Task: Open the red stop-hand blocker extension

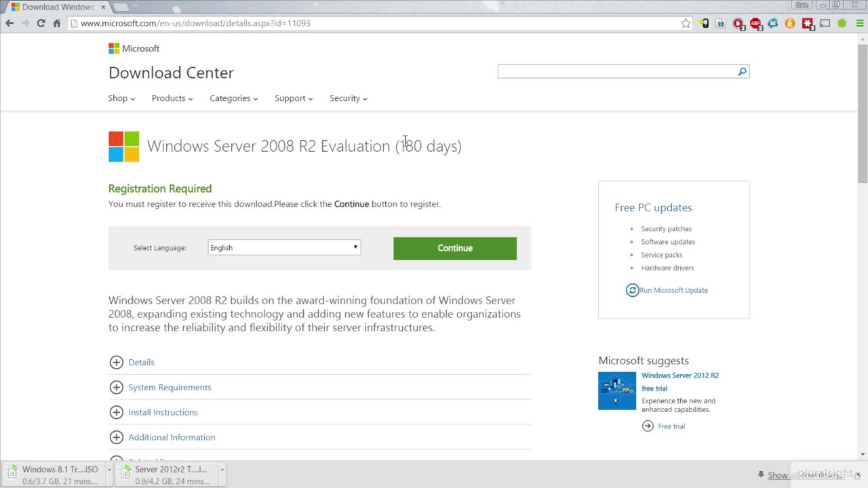Action: click(x=738, y=24)
